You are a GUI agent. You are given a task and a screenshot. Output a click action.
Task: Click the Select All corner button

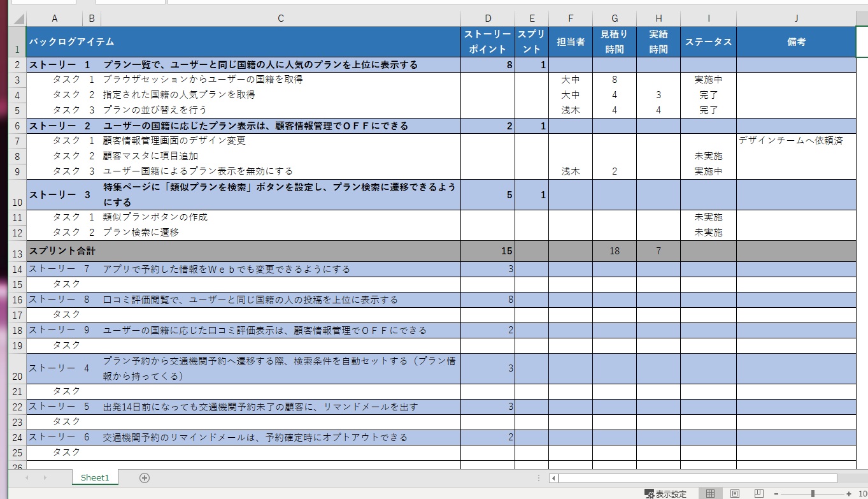coord(17,18)
